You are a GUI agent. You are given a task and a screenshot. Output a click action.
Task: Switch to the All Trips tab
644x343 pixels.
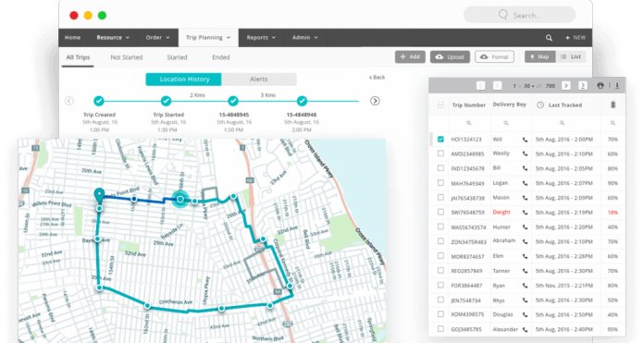click(x=78, y=57)
